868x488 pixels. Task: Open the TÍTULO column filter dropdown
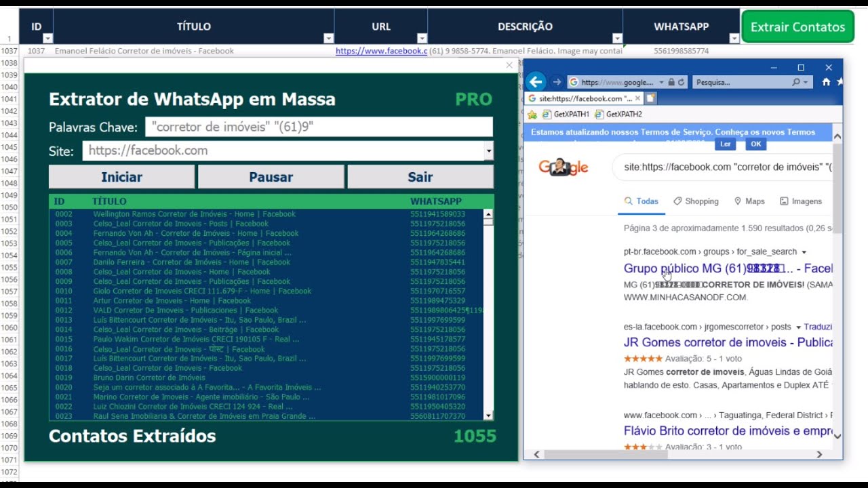pos(329,39)
